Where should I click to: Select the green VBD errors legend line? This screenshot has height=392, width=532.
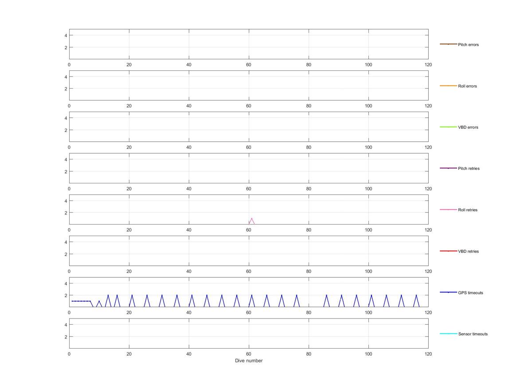(x=448, y=127)
